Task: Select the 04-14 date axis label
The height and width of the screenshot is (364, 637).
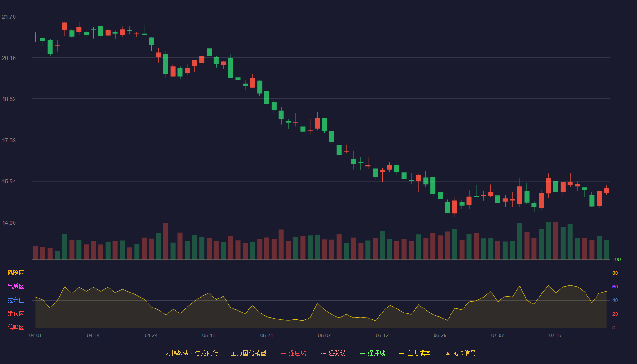Action: [x=93, y=335]
